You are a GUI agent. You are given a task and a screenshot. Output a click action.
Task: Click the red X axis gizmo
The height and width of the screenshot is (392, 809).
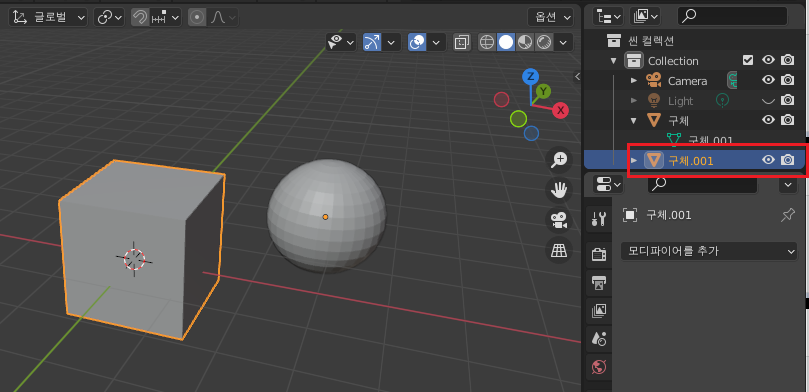tap(560, 110)
